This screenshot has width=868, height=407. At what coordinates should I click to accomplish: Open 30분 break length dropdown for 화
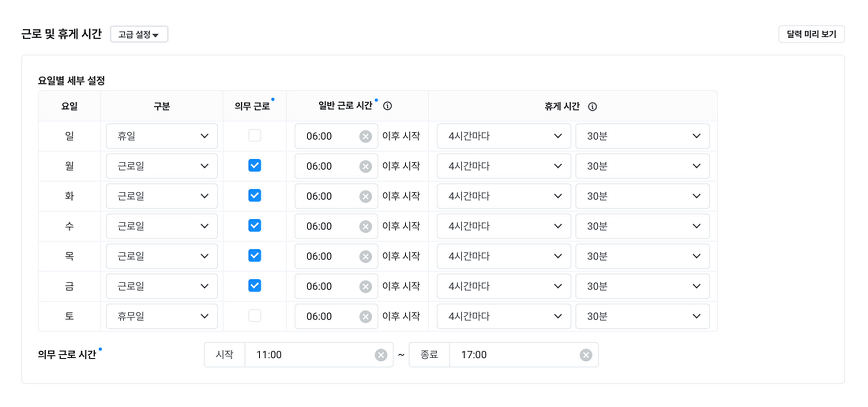[642, 196]
